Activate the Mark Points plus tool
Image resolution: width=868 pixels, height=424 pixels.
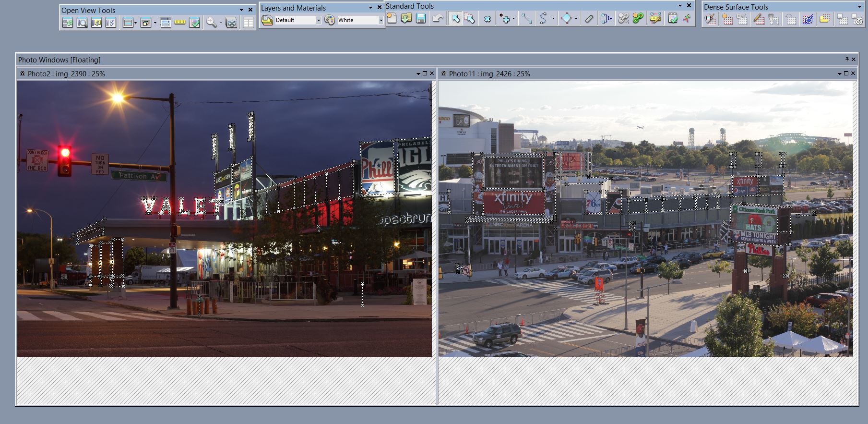(x=504, y=19)
